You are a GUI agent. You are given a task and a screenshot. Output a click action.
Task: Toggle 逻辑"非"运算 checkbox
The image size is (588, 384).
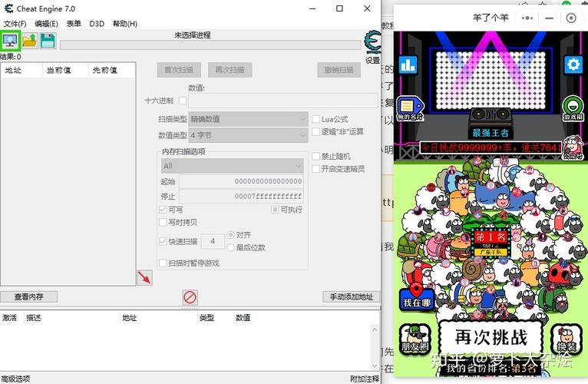tap(316, 132)
